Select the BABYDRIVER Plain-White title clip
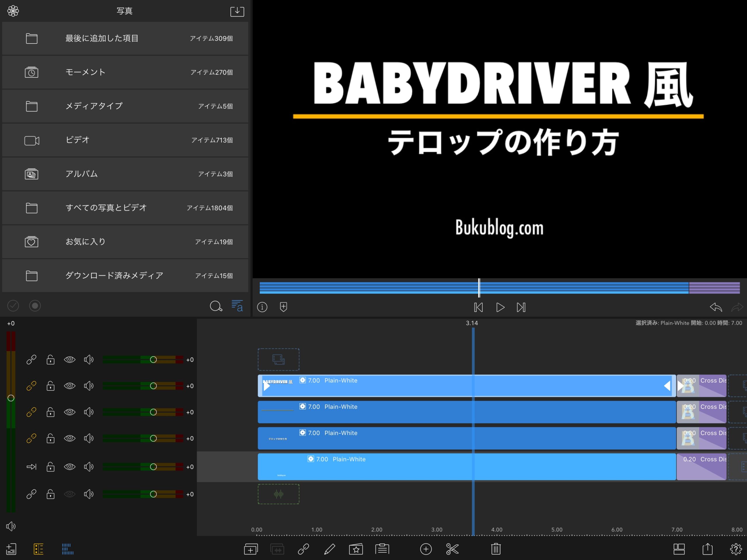The height and width of the screenshot is (560, 747). click(467, 386)
